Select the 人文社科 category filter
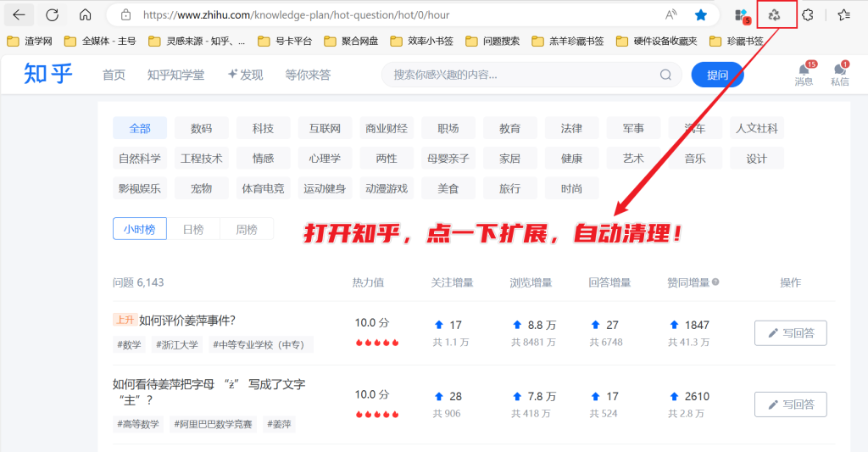This screenshot has width=868, height=452. (x=757, y=128)
